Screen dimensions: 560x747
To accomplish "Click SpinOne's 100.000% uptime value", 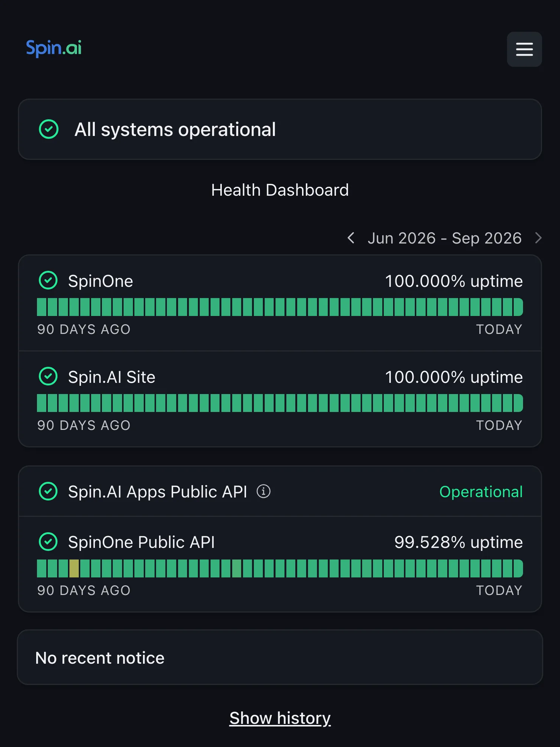I will (x=454, y=281).
